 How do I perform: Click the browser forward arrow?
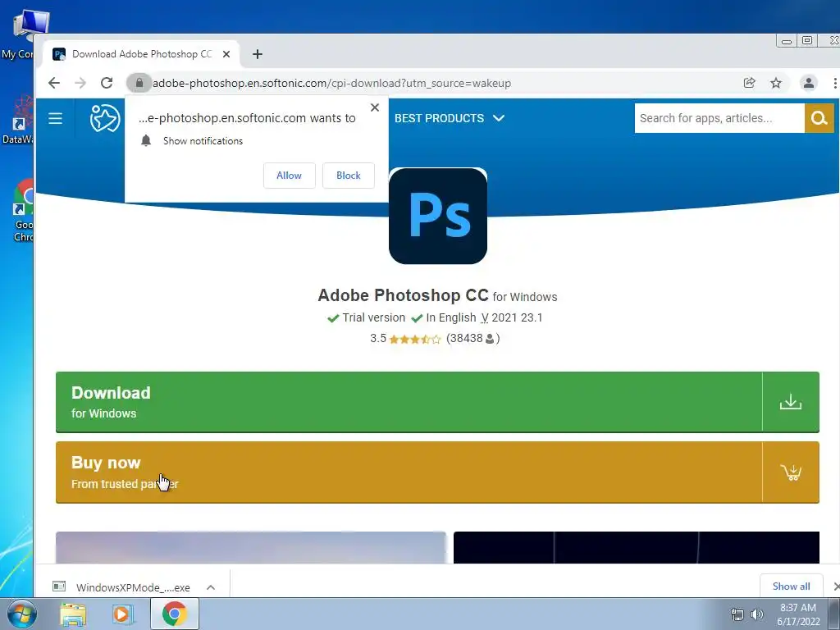pyautogui.click(x=80, y=83)
